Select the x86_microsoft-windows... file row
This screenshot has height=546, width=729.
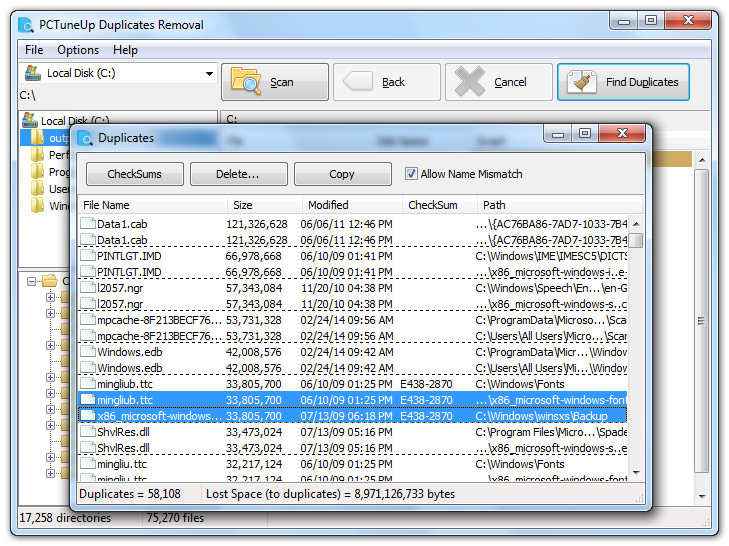pos(353,416)
